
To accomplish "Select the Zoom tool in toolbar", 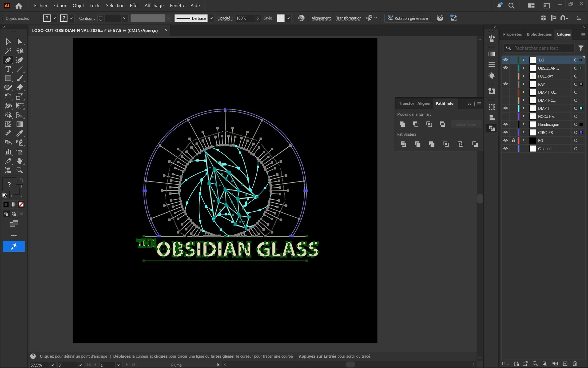I will click(x=20, y=170).
